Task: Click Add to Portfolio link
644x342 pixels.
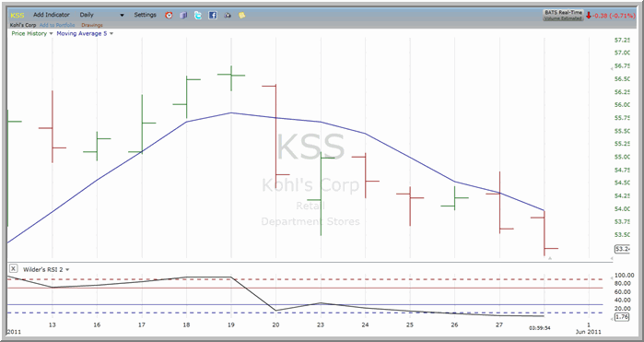Action: (57, 25)
